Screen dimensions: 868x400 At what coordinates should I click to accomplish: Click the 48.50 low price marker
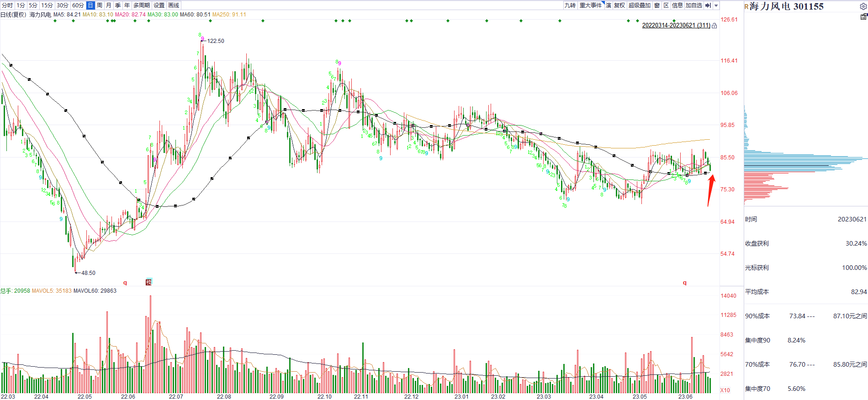88,273
